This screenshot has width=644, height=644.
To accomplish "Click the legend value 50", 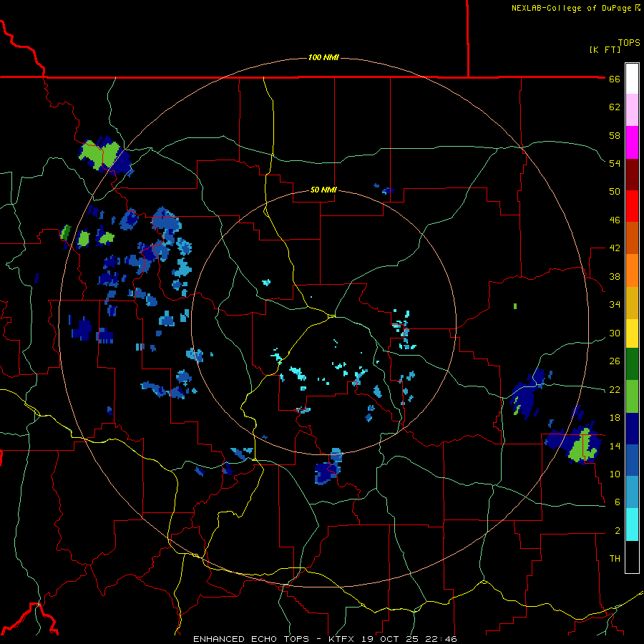I will point(615,192).
